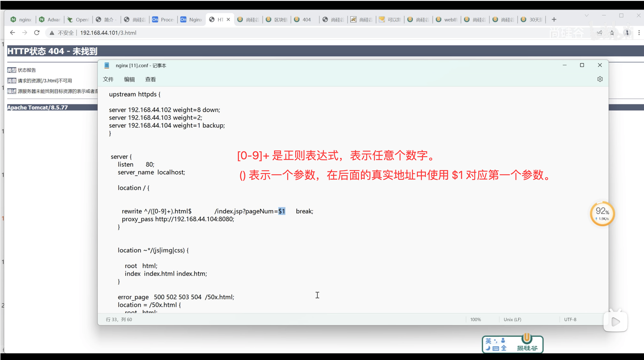Screen dimensions: 644x360
Task: Reload the current page
Action: 37,33
